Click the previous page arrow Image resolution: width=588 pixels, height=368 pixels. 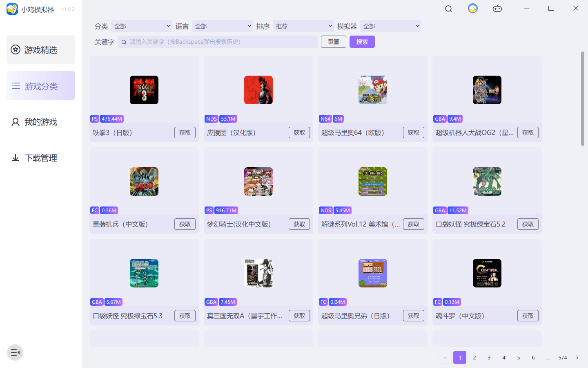tap(445, 357)
